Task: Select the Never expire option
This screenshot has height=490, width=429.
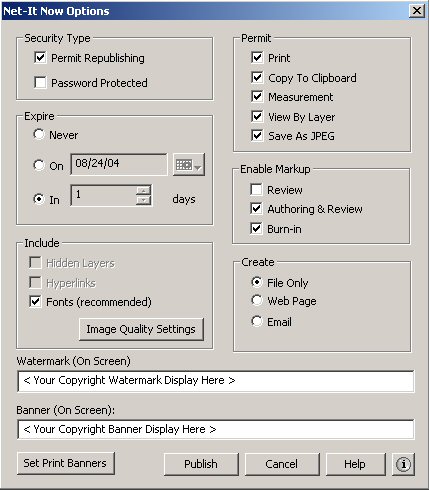Action: (39, 134)
